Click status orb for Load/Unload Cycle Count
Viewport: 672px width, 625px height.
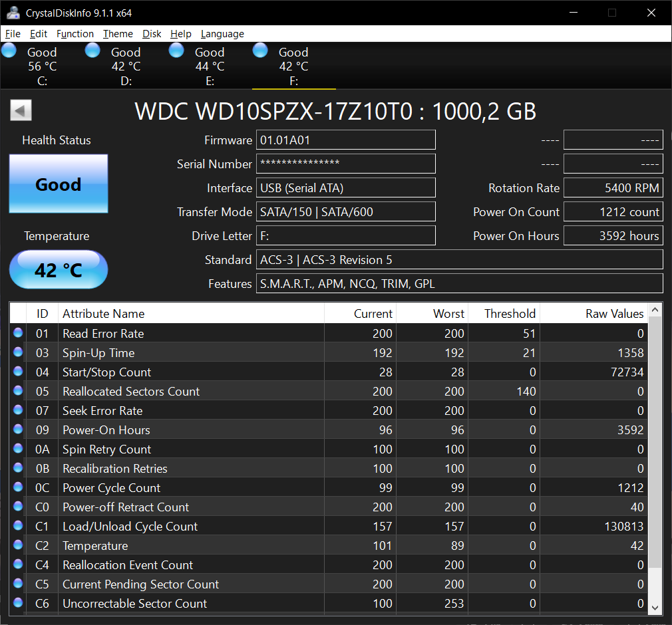pyautogui.click(x=18, y=526)
